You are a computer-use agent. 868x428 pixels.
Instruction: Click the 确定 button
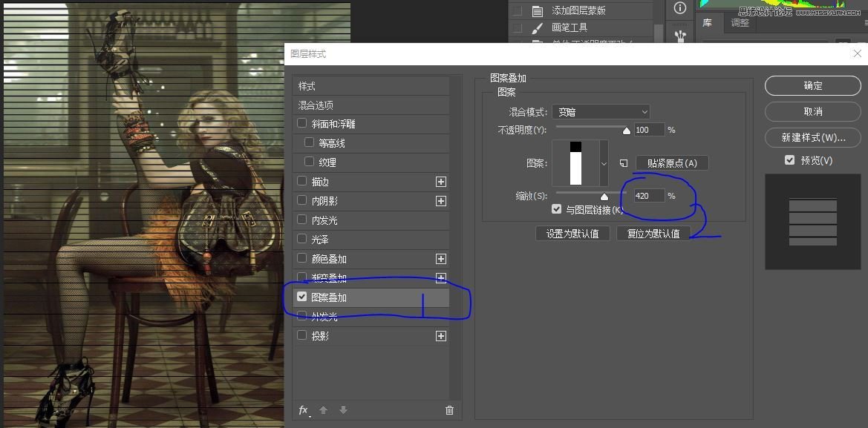(x=812, y=86)
